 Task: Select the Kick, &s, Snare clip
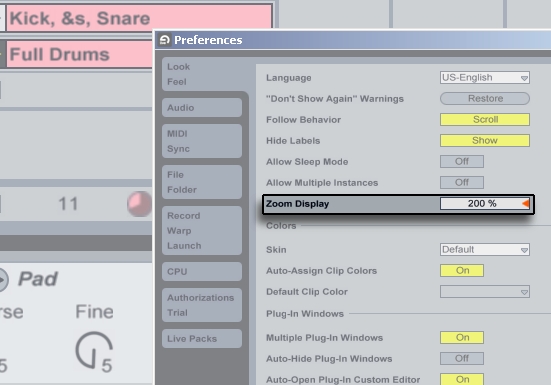click(139, 18)
